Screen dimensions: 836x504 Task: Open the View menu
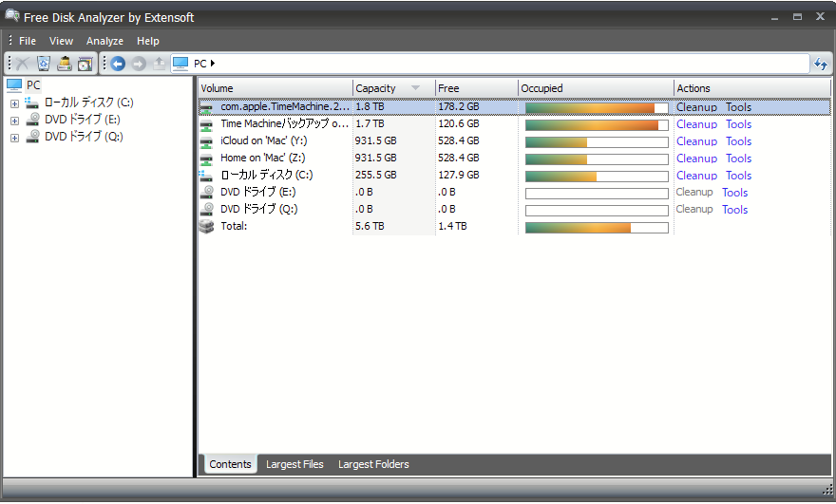[x=61, y=41]
